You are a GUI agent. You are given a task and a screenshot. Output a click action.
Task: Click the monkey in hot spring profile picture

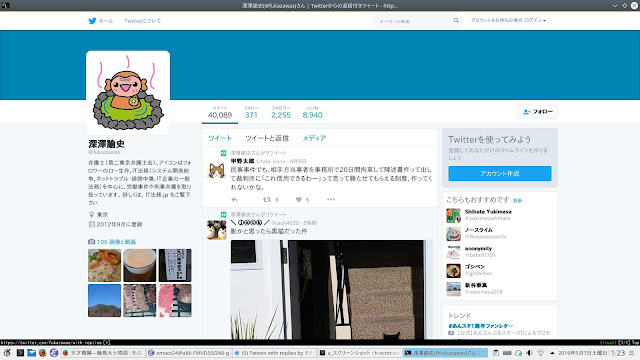click(128, 93)
